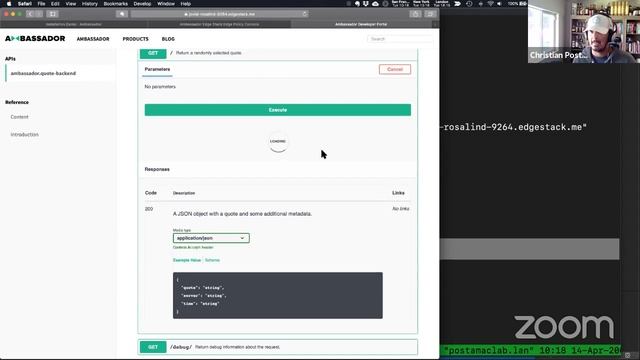Click the battery percentage in menu bar

[x=513, y=4]
